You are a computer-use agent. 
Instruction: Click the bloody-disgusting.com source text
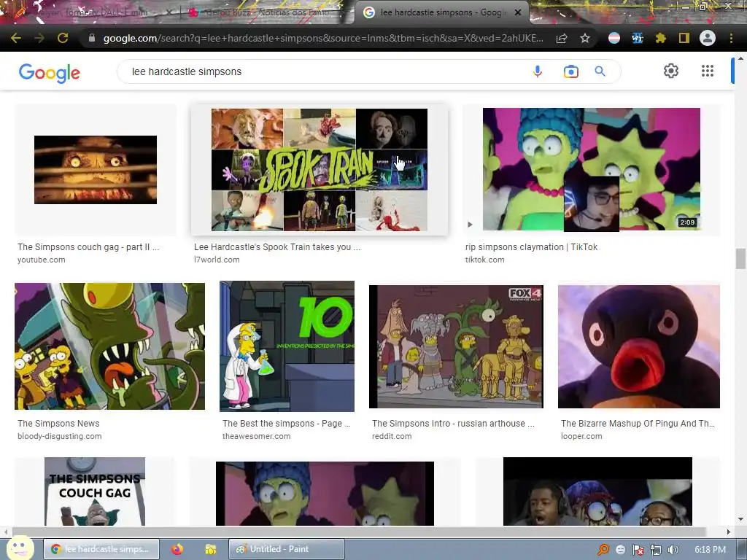point(60,436)
